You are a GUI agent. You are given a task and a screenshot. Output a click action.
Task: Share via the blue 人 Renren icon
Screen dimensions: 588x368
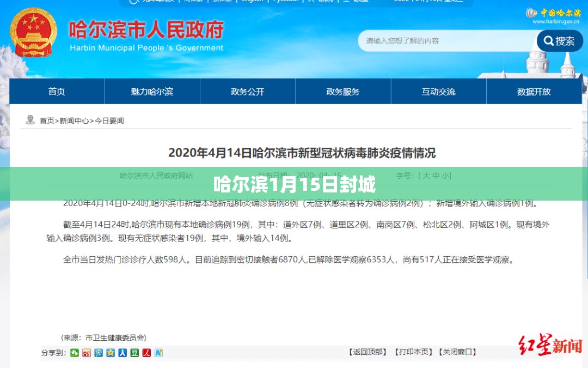pyautogui.click(x=122, y=353)
